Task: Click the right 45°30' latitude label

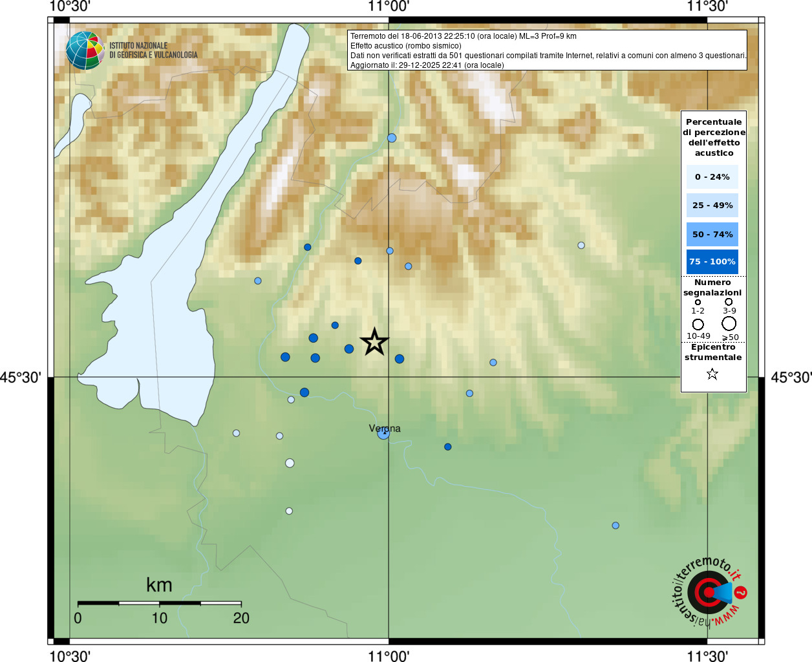Action: point(791,377)
